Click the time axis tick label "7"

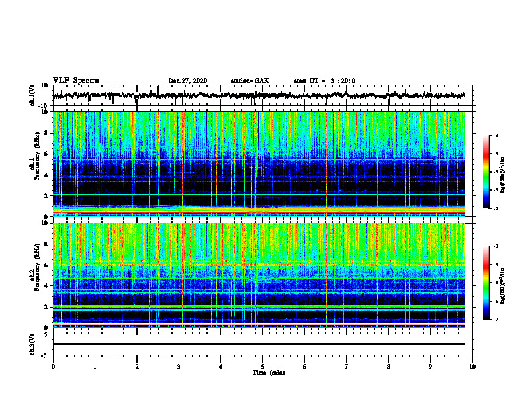347,367
